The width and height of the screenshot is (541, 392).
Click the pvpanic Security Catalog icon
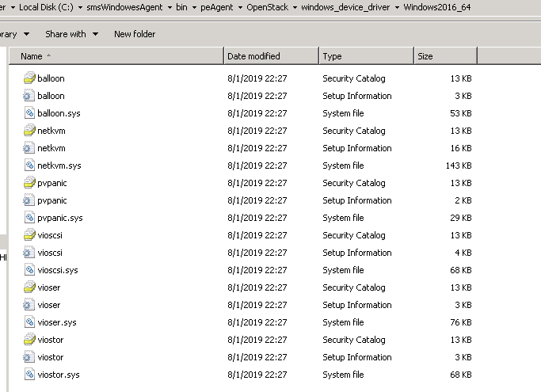(x=29, y=183)
